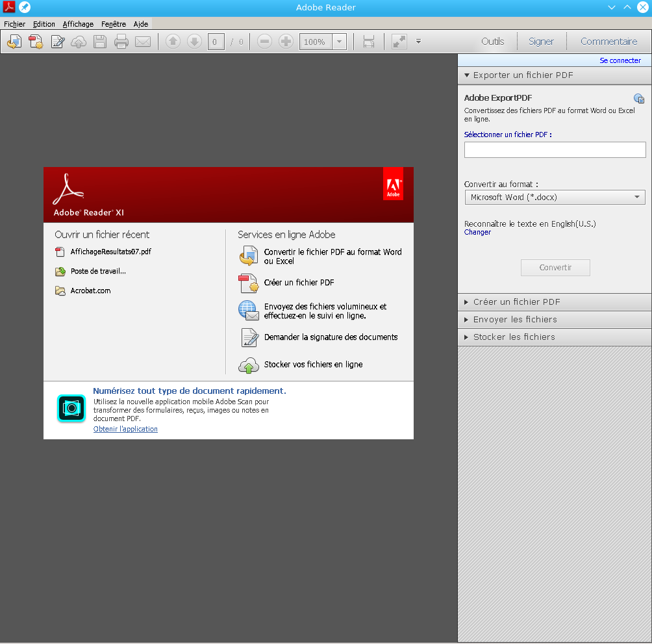Choose 'Demander la signature des documents'
652x644 pixels.
coord(331,337)
